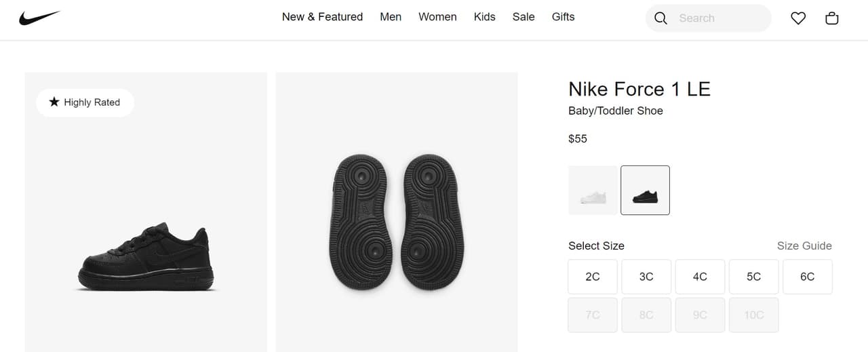Image resolution: width=868 pixels, height=352 pixels.
Task: Open the Women menu
Action: 437,17
